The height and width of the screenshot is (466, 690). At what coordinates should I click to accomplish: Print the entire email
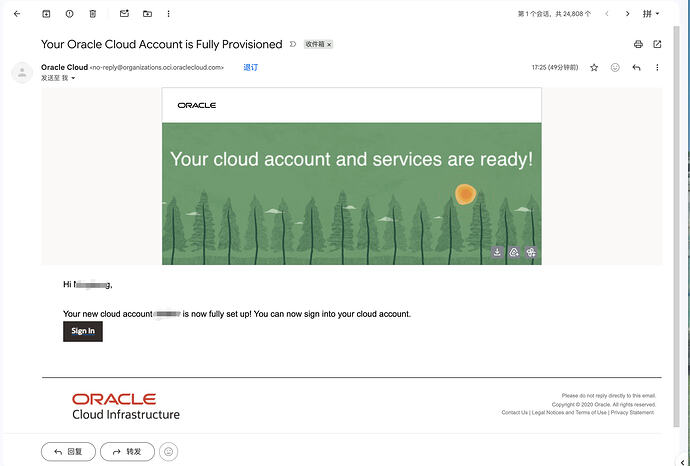pos(638,44)
